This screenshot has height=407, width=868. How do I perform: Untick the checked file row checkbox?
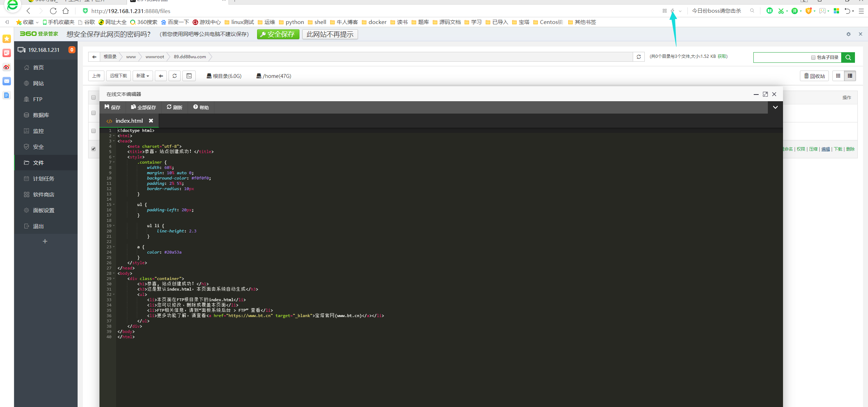(93, 149)
